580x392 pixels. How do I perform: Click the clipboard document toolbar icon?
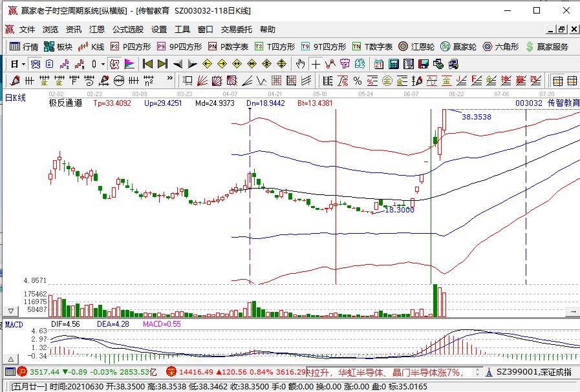click(50, 65)
